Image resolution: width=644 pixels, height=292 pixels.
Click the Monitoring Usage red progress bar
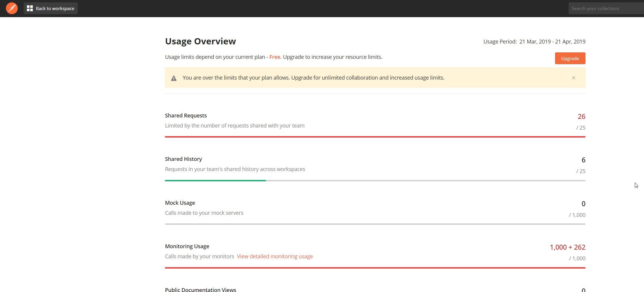pyautogui.click(x=375, y=267)
